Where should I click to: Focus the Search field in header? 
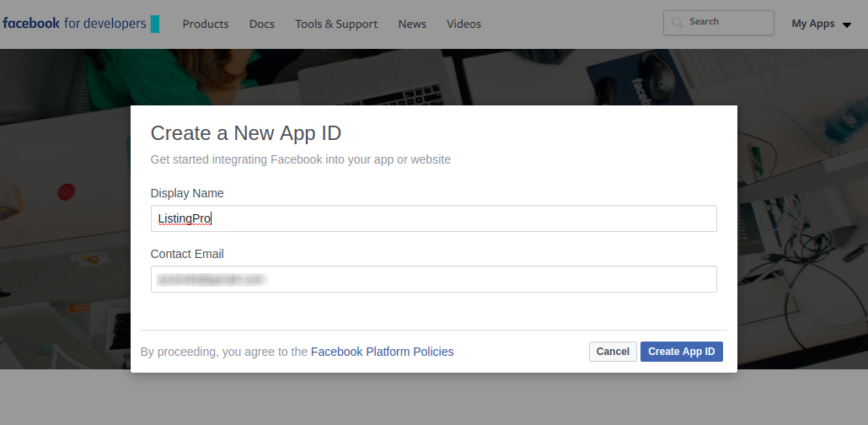click(x=719, y=23)
